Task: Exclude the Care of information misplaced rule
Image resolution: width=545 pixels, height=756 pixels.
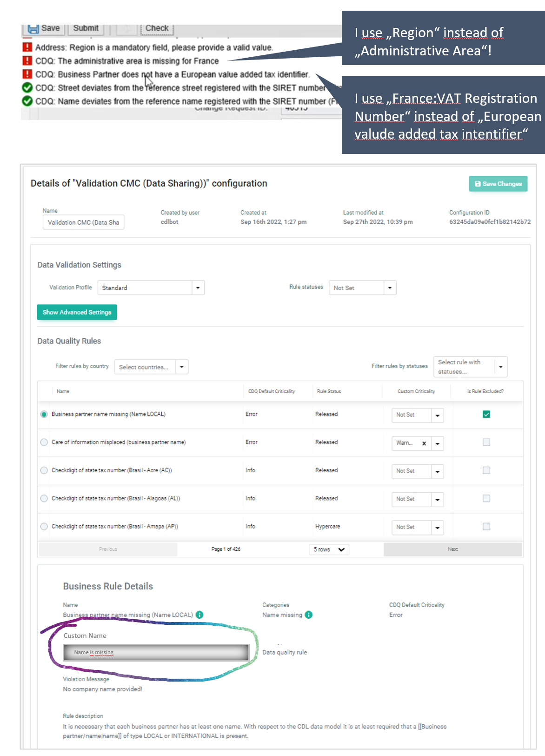Action: (486, 442)
